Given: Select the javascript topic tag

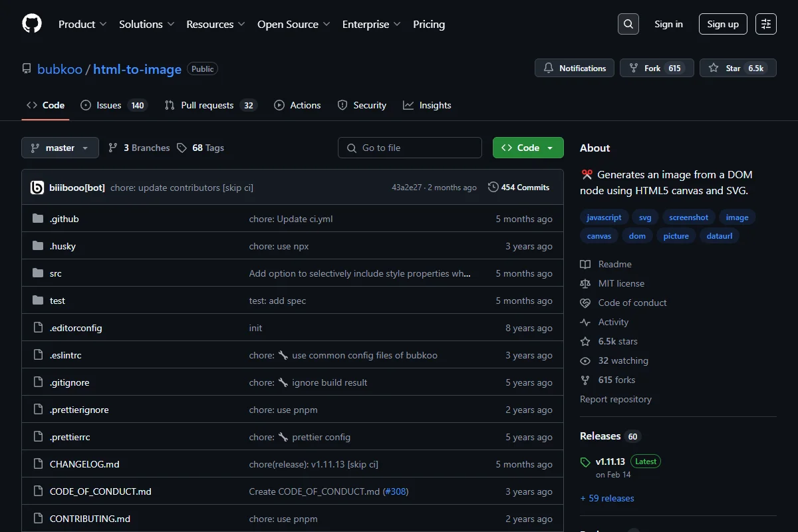Looking at the screenshot, I should tap(604, 217).
